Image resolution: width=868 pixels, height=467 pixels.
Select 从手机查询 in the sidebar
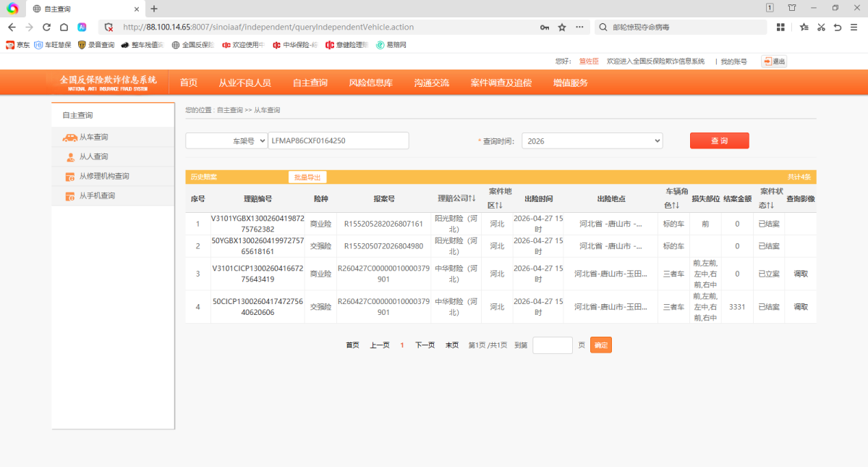coord(114,195)
